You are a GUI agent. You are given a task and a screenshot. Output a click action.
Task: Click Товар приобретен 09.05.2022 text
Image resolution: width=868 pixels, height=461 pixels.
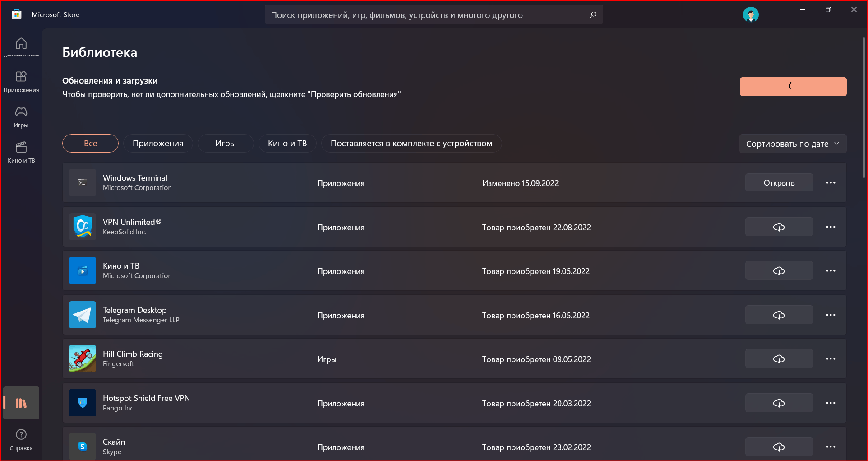536,359
